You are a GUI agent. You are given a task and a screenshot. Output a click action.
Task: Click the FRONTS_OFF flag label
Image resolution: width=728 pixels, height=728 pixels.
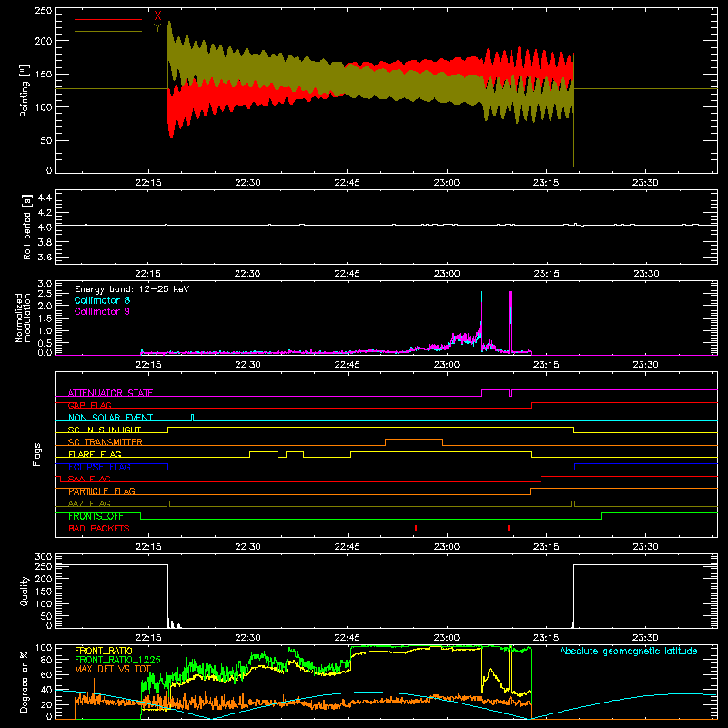[x=96, y=516]
